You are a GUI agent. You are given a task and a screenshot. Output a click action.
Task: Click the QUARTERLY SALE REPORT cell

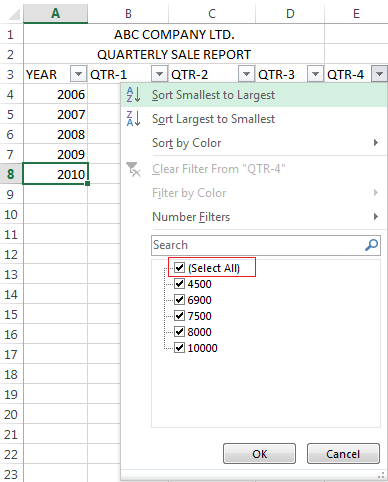pos(174,54)
